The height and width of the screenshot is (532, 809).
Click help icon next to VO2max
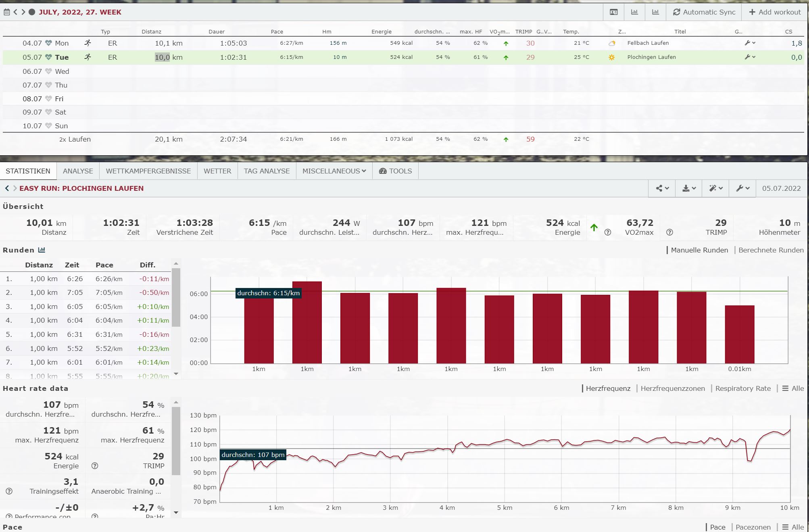[608, 232]
